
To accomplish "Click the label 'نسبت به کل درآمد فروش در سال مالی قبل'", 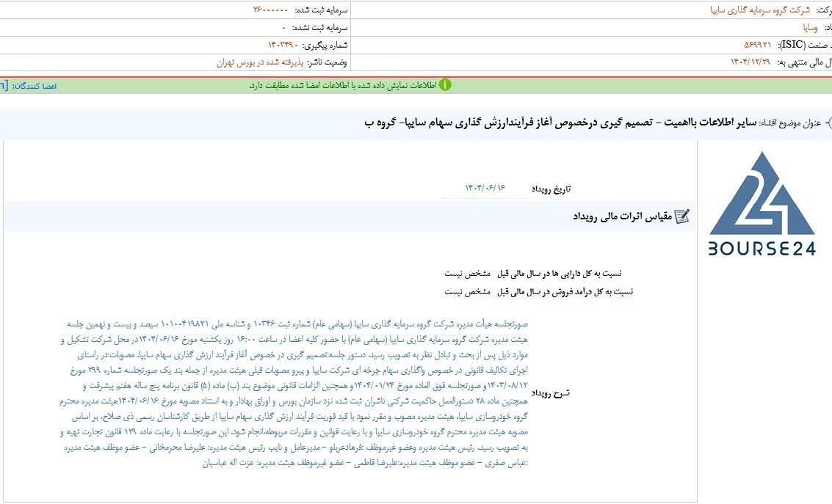I will [565, 291].
